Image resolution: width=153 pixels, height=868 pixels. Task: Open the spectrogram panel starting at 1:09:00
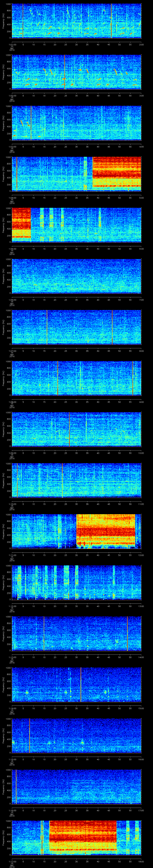click(x=76, y=429)
